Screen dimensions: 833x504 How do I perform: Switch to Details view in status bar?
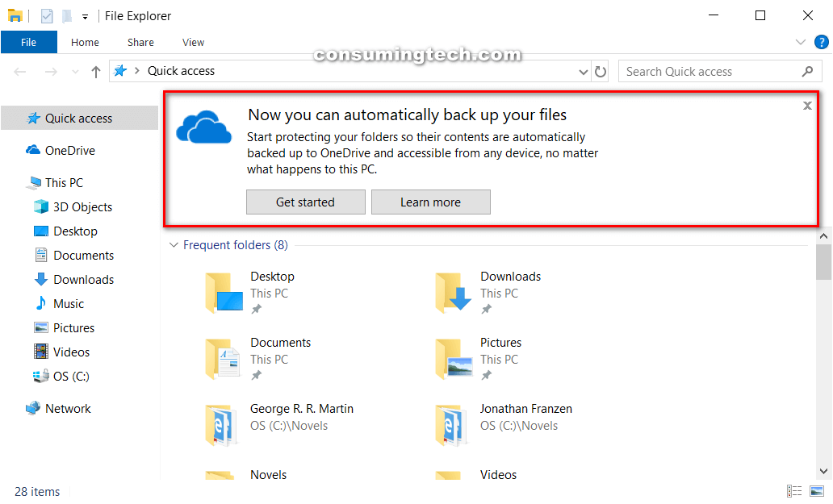click(x=794, y=491)
